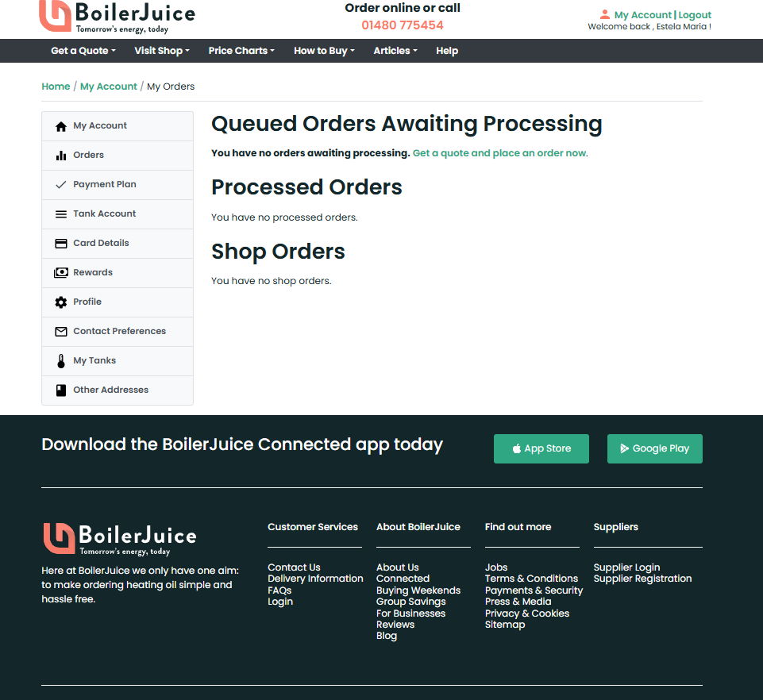The width and height of the screenshot is (763, 700).
Task: Open Buying Weekends footer link
Action: (418, 590)
